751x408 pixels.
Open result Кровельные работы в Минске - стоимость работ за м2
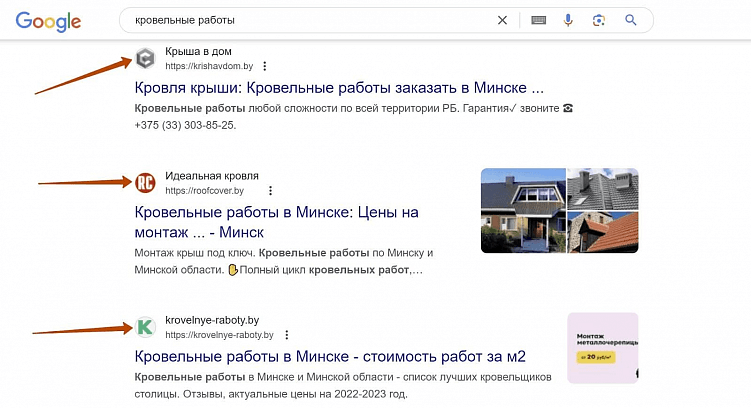click(330, 356)
